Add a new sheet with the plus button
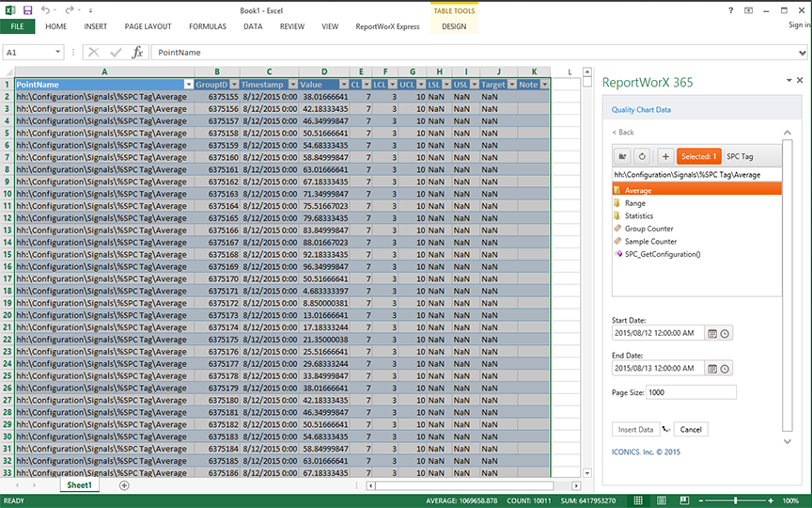The height and width of the screenshot is (508, 812). click(124, 485)
